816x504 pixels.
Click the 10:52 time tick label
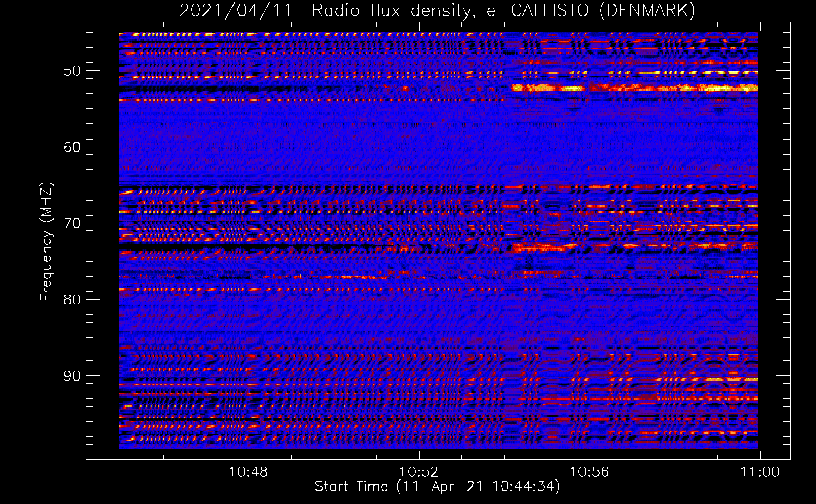click(x=419, y=472)
